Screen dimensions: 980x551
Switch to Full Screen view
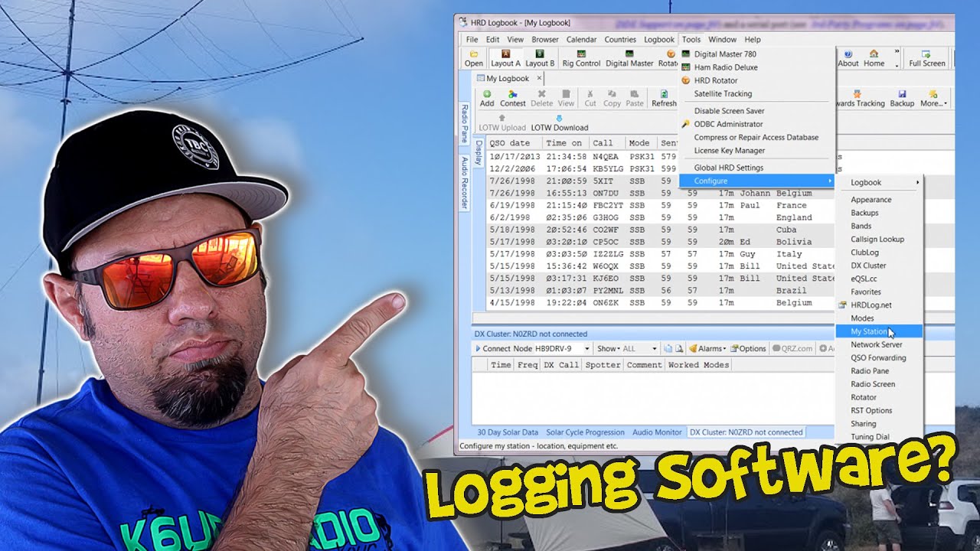coord(926,58)
